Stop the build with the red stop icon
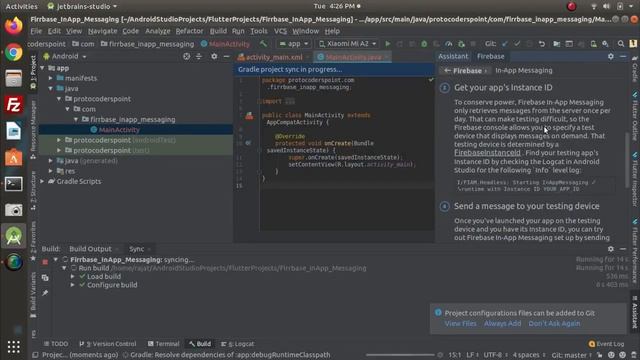 [45, 262]
